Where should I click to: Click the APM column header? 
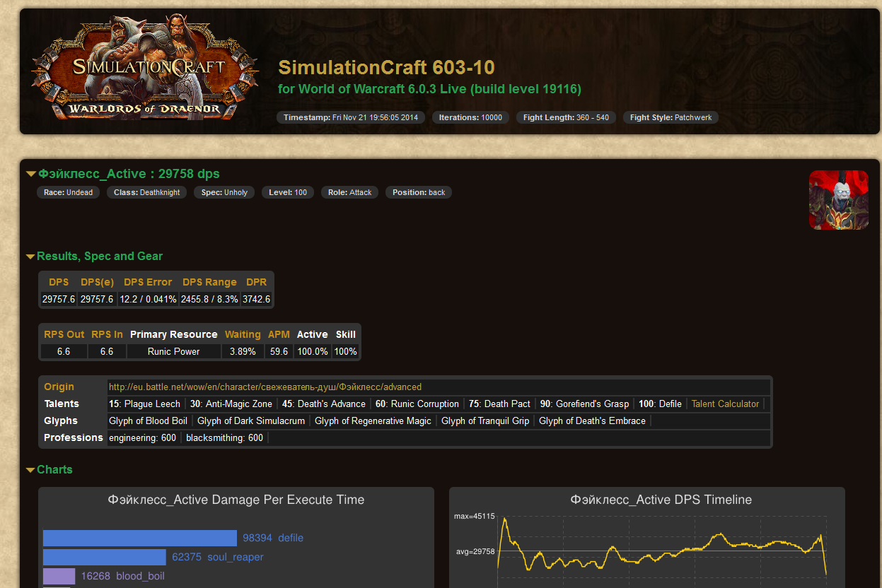pyautogui.click(x=279, y=334)
